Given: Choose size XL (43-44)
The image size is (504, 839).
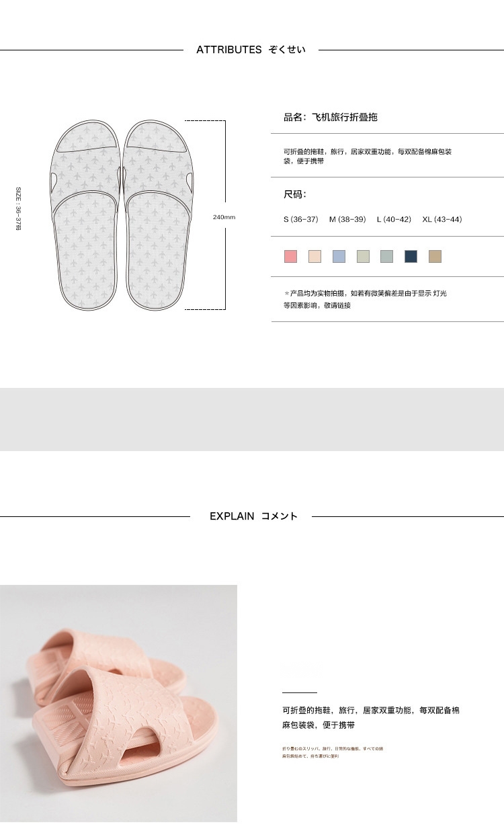Looking at the screenshot, I should point(442,219).
